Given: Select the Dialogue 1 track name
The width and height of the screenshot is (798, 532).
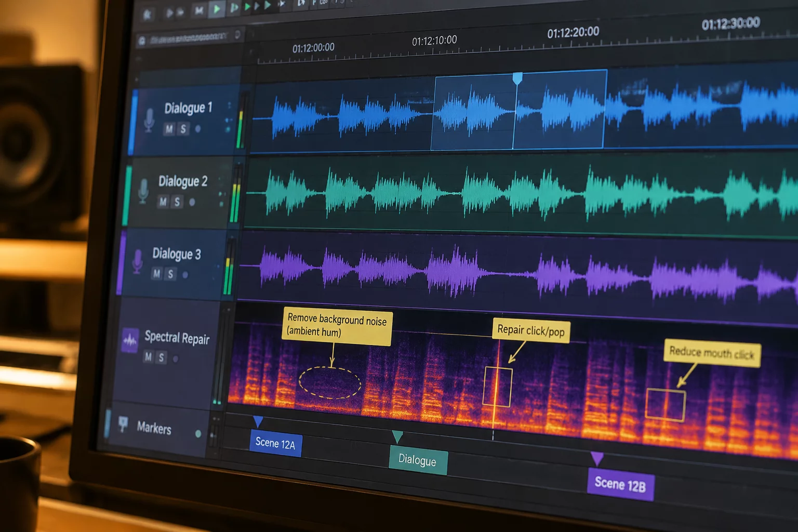Looking at the screenshot, I should [188, 108].
